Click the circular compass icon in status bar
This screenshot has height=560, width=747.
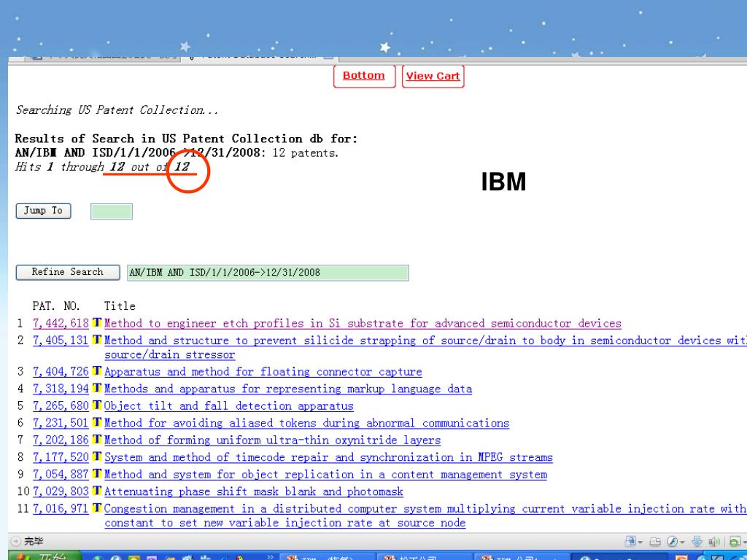[x=672, y=542]
